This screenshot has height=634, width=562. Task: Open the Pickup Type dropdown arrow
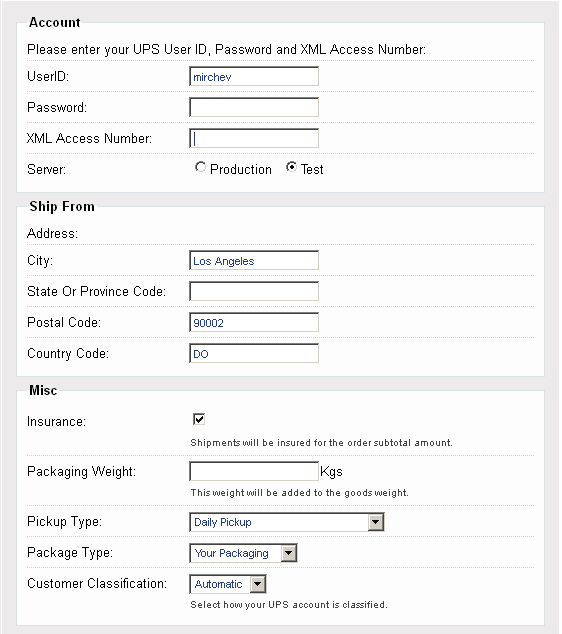[376, 522]
